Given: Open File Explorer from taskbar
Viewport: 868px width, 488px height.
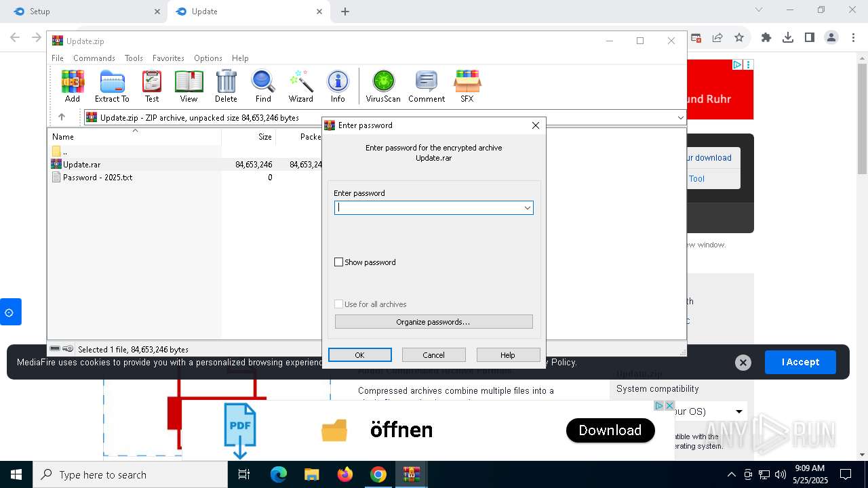Looking at the screenshot, I should 311,474.
